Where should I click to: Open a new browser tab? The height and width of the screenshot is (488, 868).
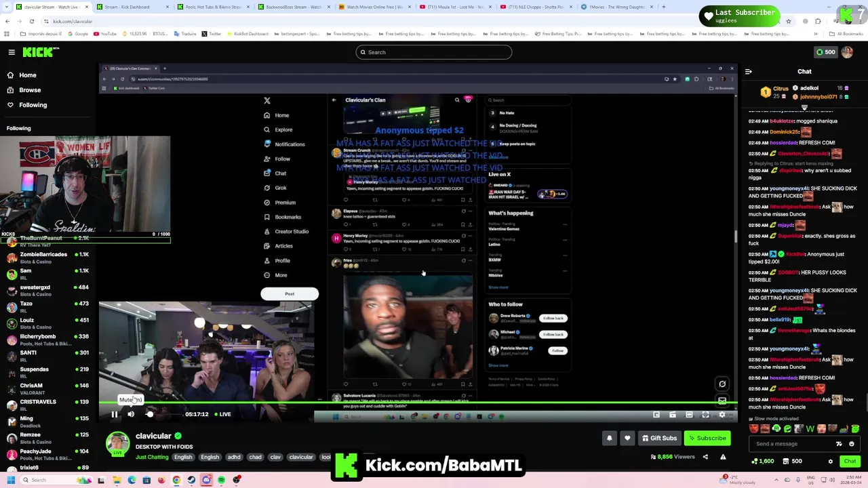[664, 7]
